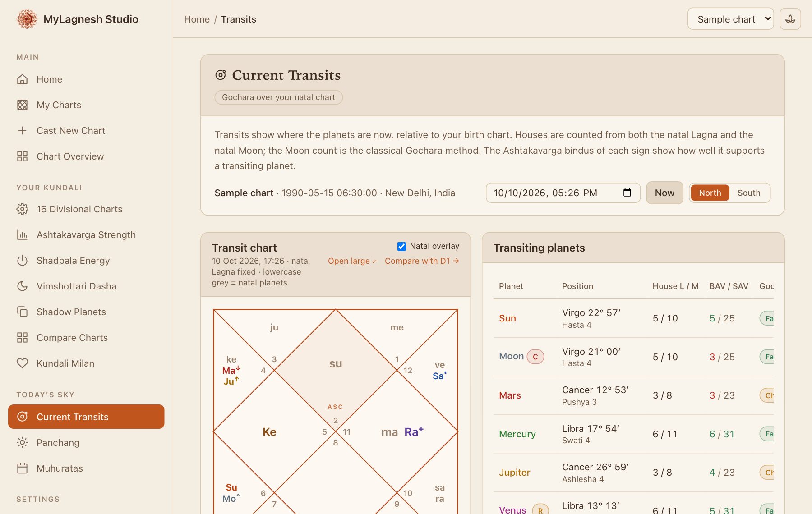Click the R badge next to Venus

pyautogui.click(x=540, y=510)
